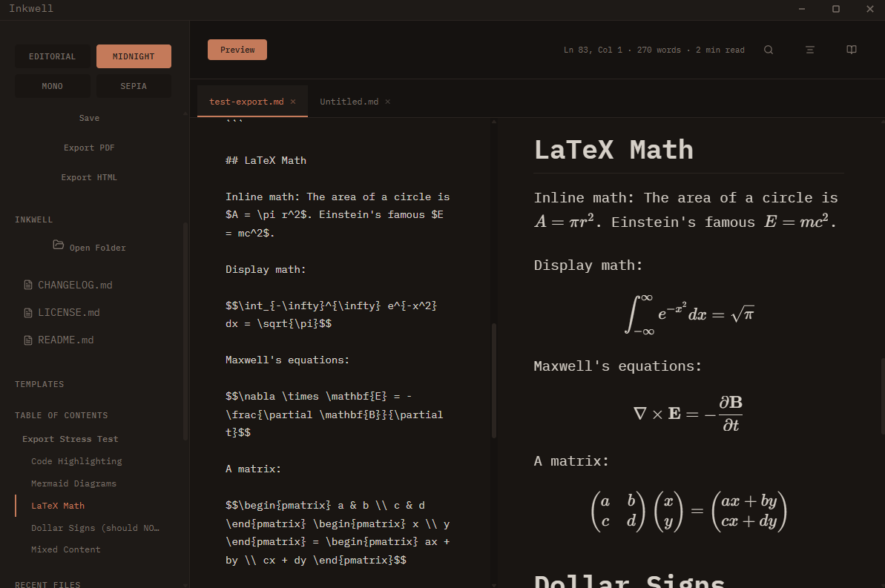The image size is (885, 588).
Task: Jump to Export Stress Test heading
Action: pos(70,439)
